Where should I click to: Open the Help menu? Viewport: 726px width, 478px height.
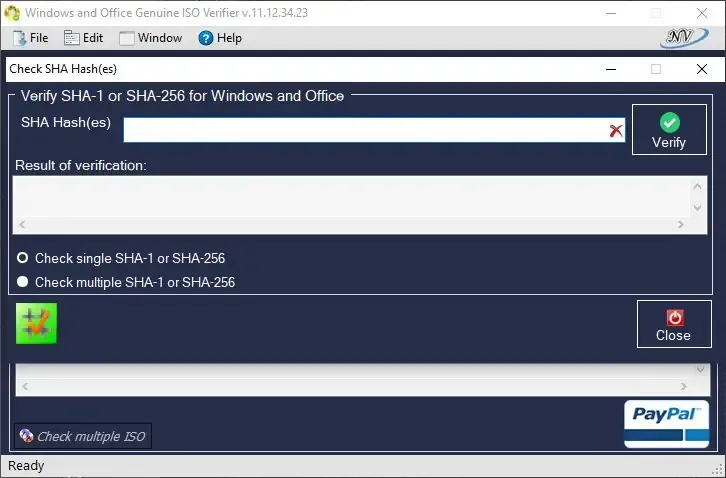coord(220,38)
